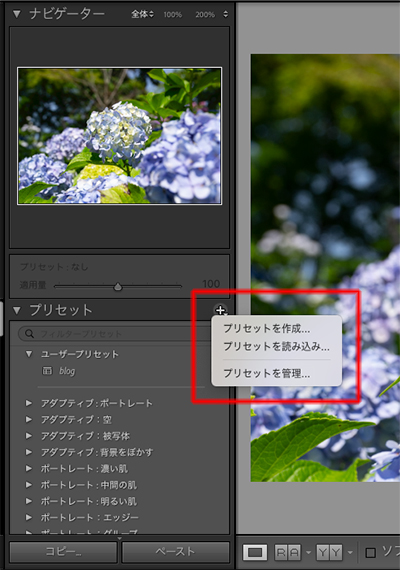Expand ポートレート : 濃い肌 preset group
This screenshot has height=570, width=400.
(29, 468)
